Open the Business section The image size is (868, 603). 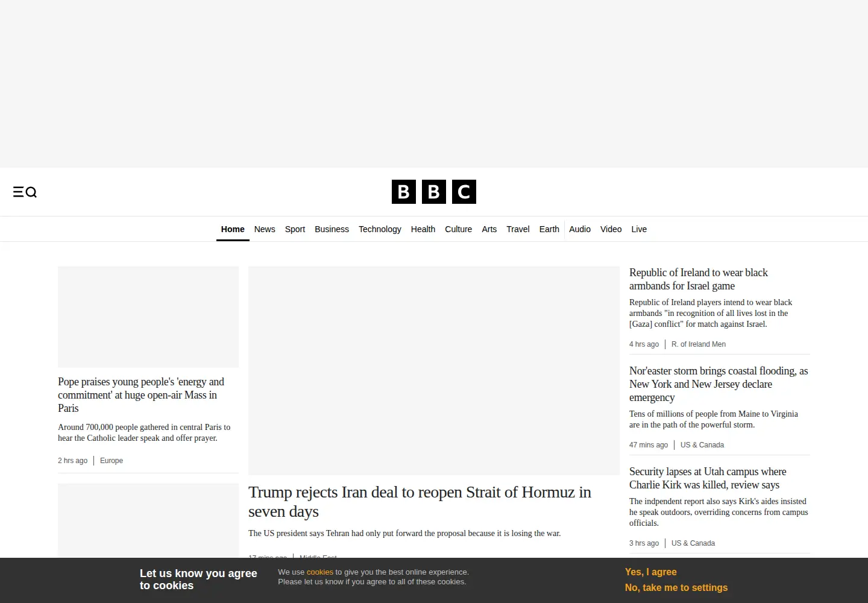[332, 229]
